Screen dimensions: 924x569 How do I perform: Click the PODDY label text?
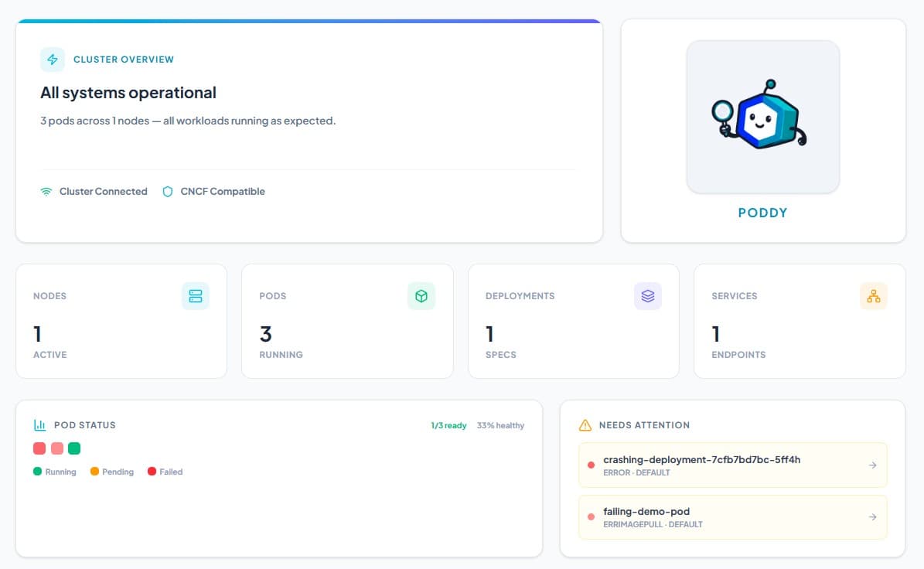pyautogui.click(x=762, y=213)
